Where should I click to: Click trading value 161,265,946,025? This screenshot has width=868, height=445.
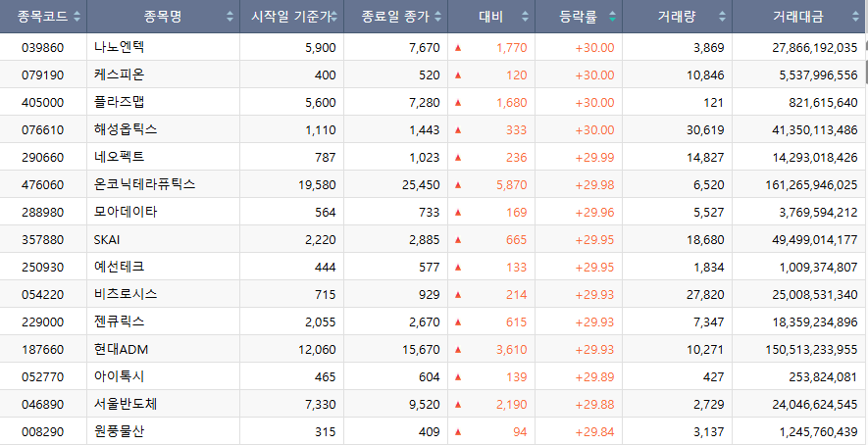click(x=811, y=185)
